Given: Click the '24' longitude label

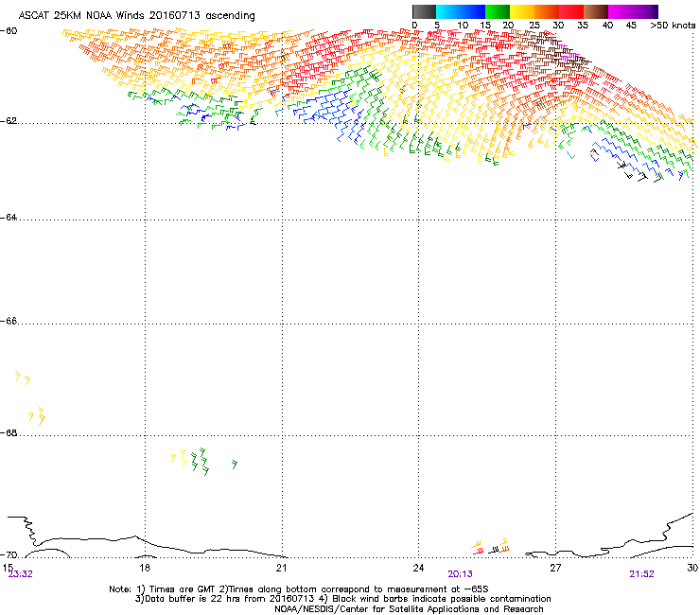Looking at the screenshot, I should click(418, 568).
